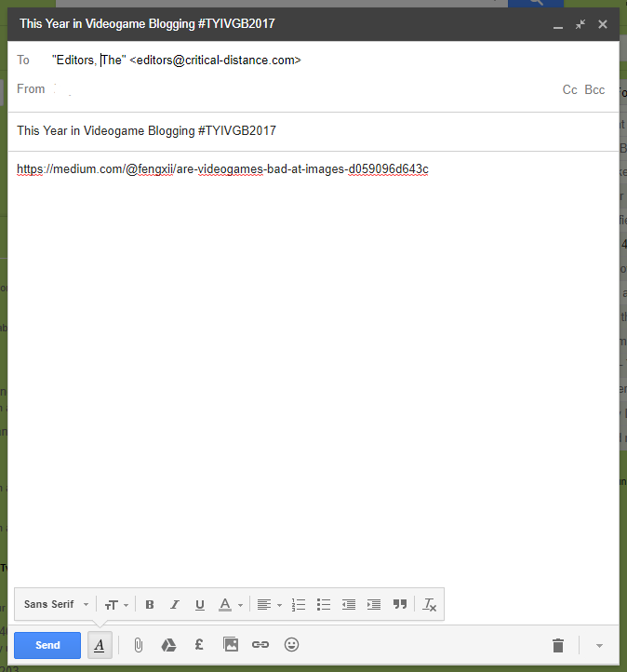Remove formatting with the Tx icon

point(429,605)
